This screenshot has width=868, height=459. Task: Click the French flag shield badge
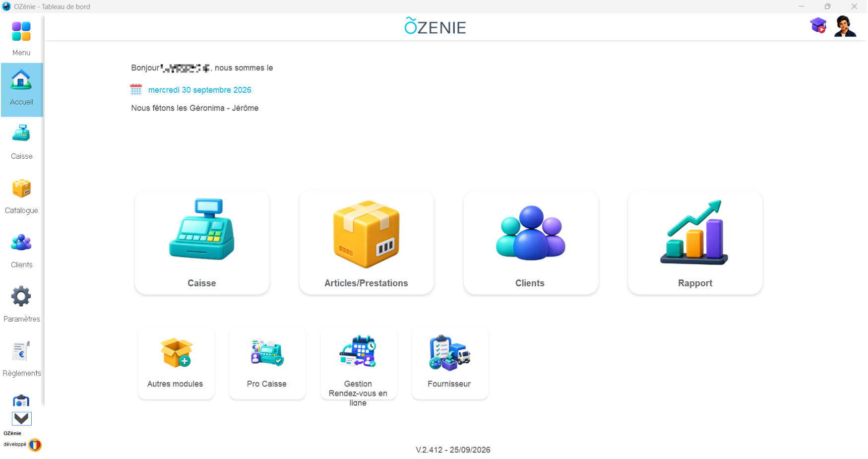[x=35, y=445]
